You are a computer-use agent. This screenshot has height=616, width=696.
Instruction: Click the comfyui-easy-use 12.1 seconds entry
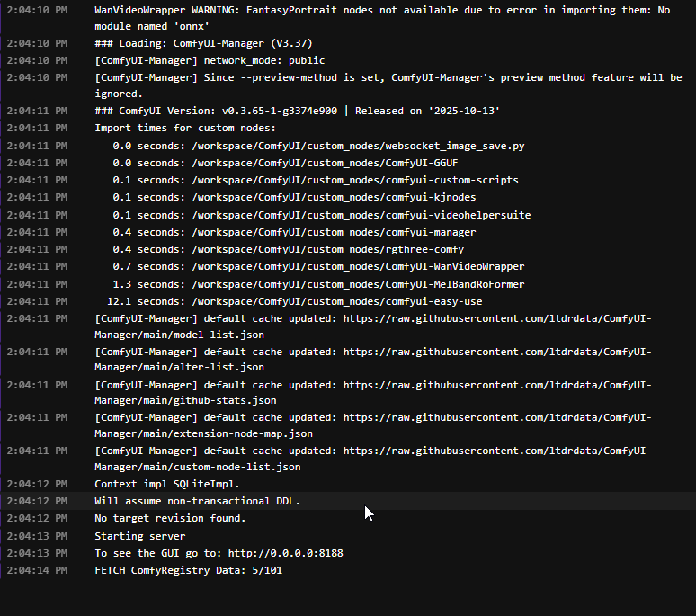[x=294, y=301]
